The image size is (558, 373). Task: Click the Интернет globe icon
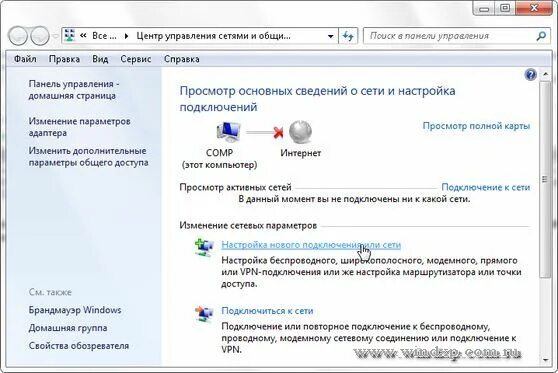(x=300, y=132)
